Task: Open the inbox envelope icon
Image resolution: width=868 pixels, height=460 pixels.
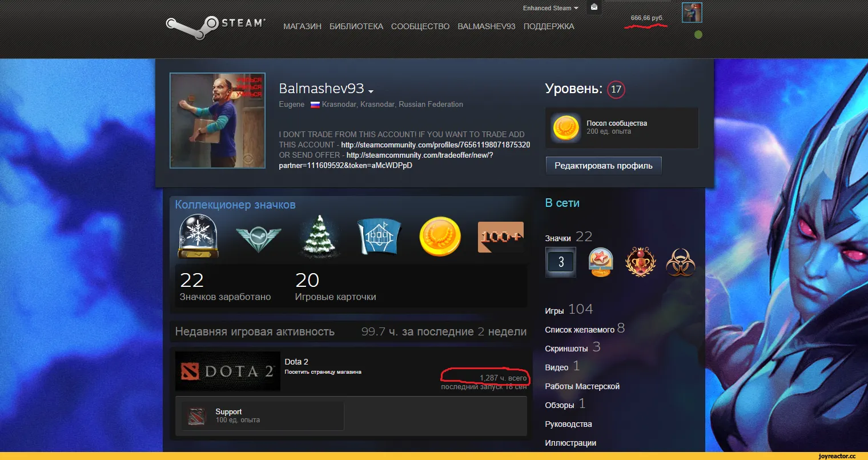Action: [594, 7]
